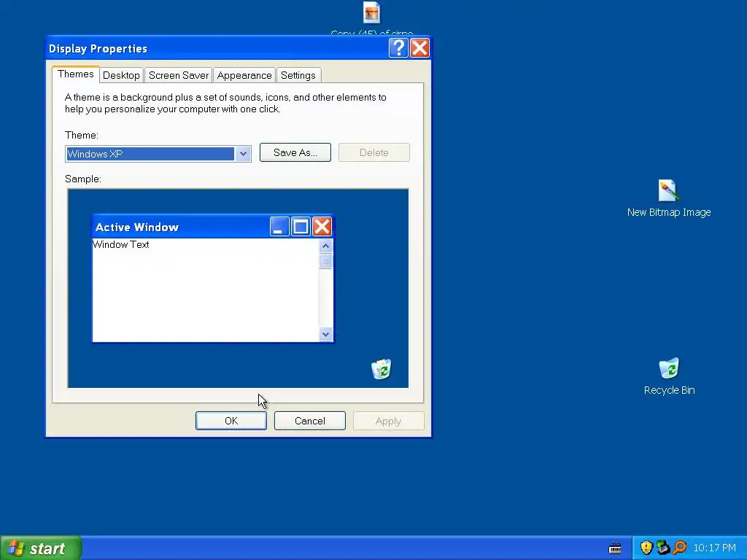The image size is (747, 560).
Task: Switch to the Themes tab
Action: pyautogui.click(x=76, y=74)
